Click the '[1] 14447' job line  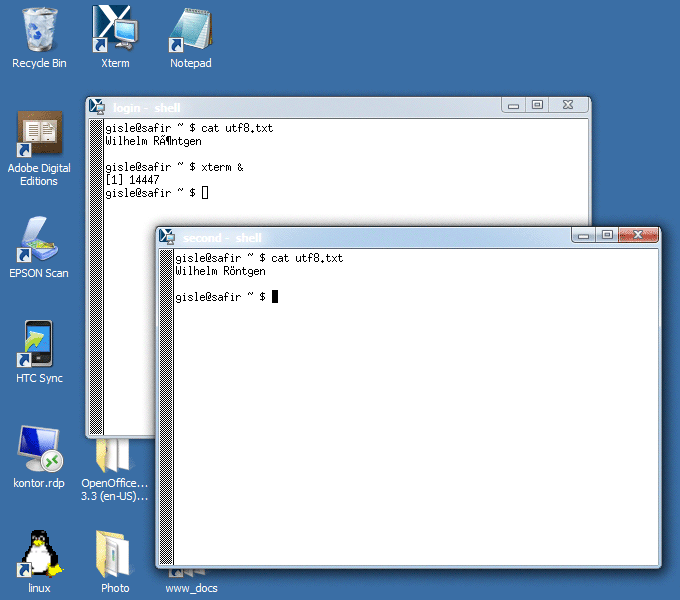(x=132, y=180)
